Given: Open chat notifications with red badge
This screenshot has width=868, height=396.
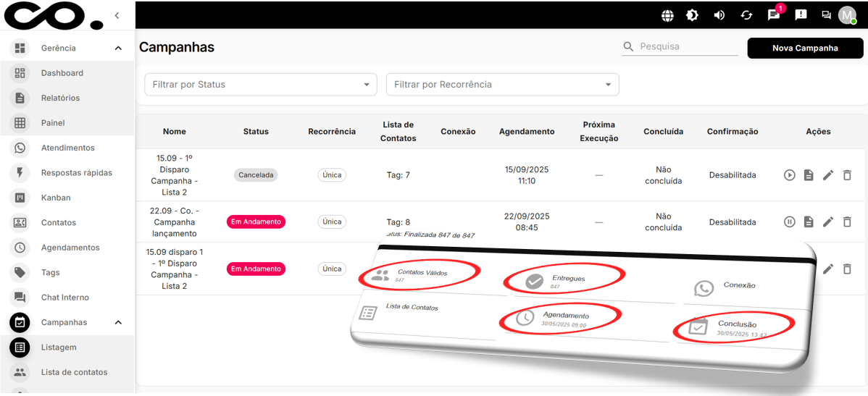Looking at the screenshot, I should [774, 15].
